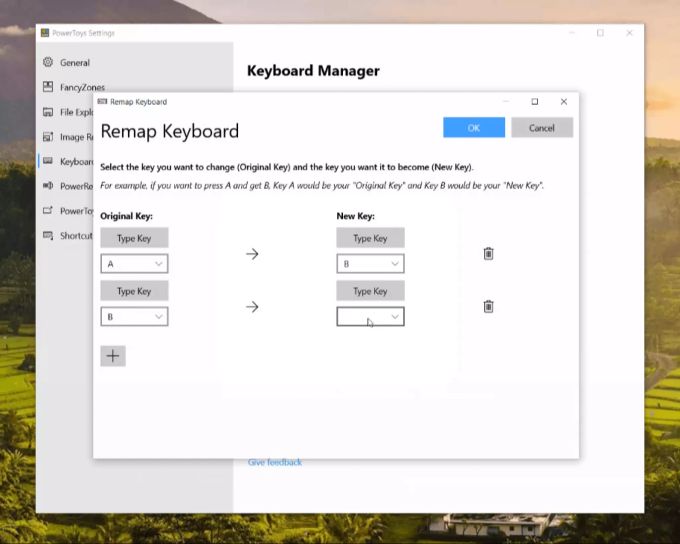Close the Remap Keyboard dialog window
This screenshot has height=544, width=680.
point(564,102)
